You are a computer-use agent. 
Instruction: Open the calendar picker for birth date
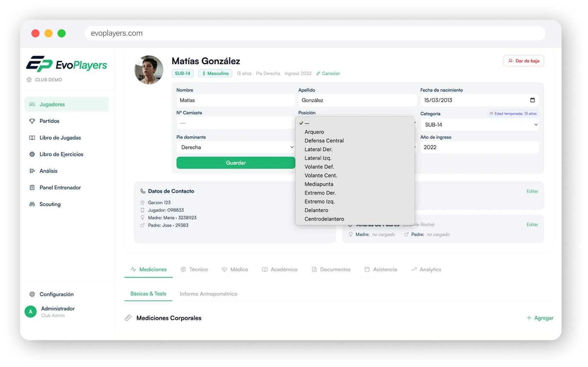click(532, 100)
